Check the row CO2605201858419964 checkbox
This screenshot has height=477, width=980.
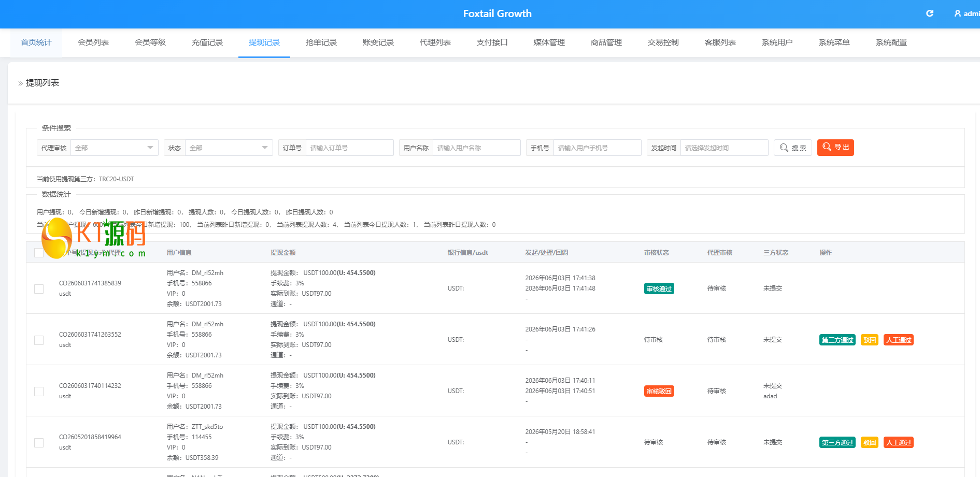(39, 442)
